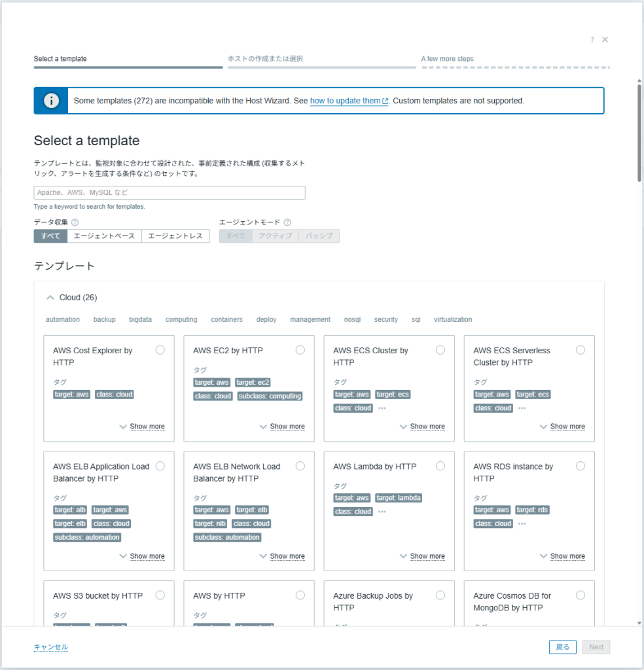
Task: Click the external link icon after 'how to update them'
Action: point(385,101)
